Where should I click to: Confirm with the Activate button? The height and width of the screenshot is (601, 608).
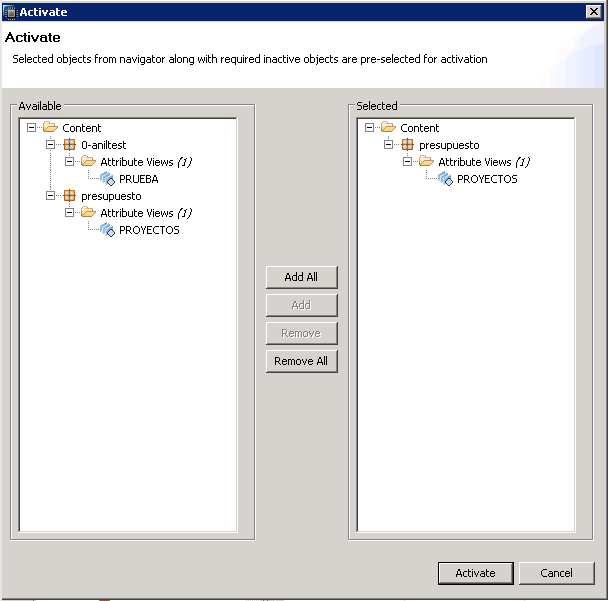click(x=475, y=573)
